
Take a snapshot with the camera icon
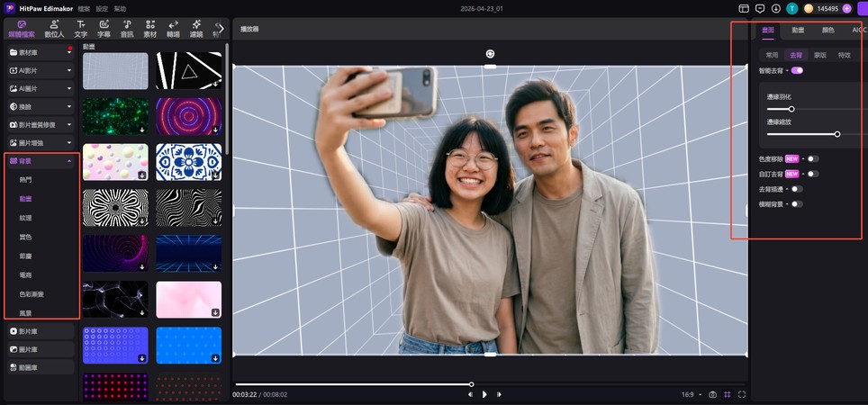(713, 394)
